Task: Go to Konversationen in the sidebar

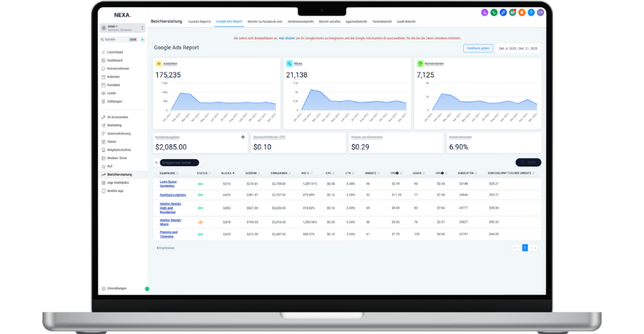Action: 118,68
